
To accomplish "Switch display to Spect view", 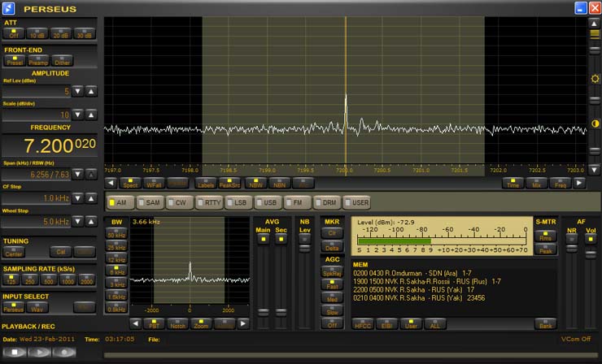I will point(130,184).
